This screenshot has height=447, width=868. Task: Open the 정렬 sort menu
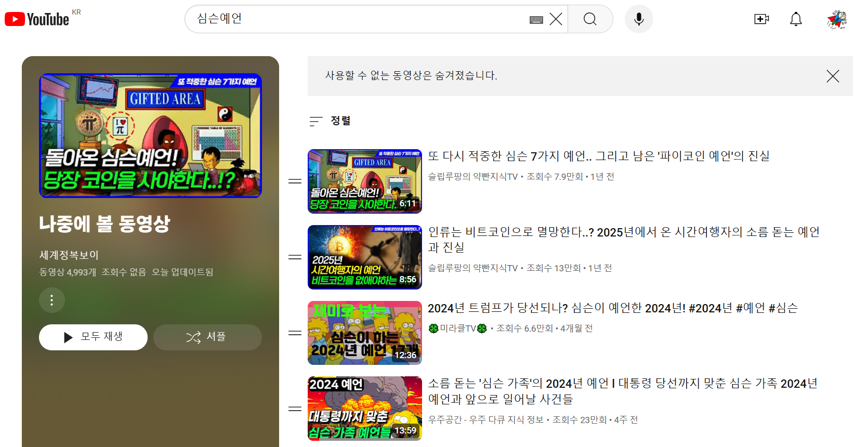330,121
